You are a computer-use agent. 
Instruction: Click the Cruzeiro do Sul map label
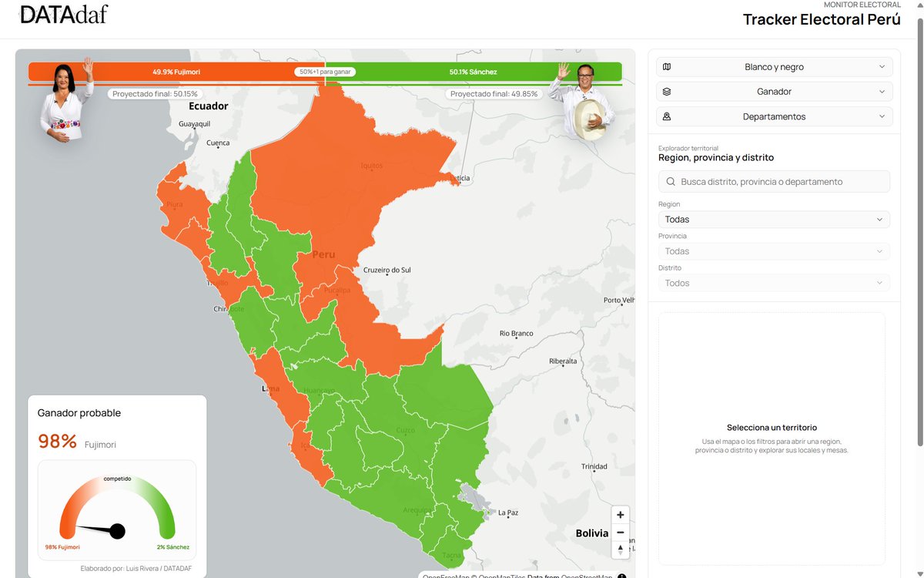[x=387, y=271]
